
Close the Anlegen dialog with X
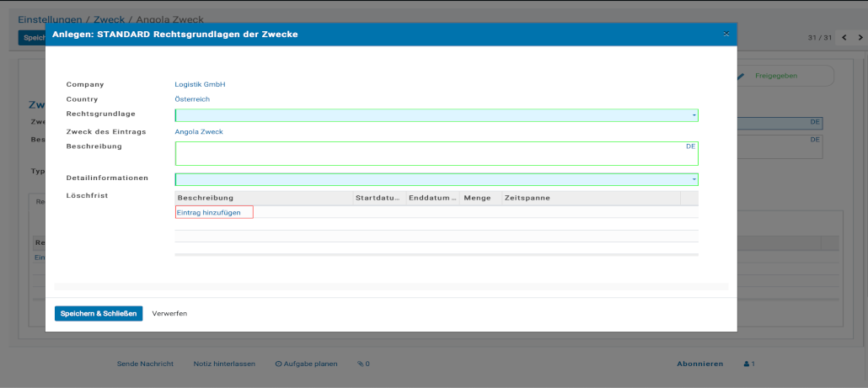[x=726, y=34]
